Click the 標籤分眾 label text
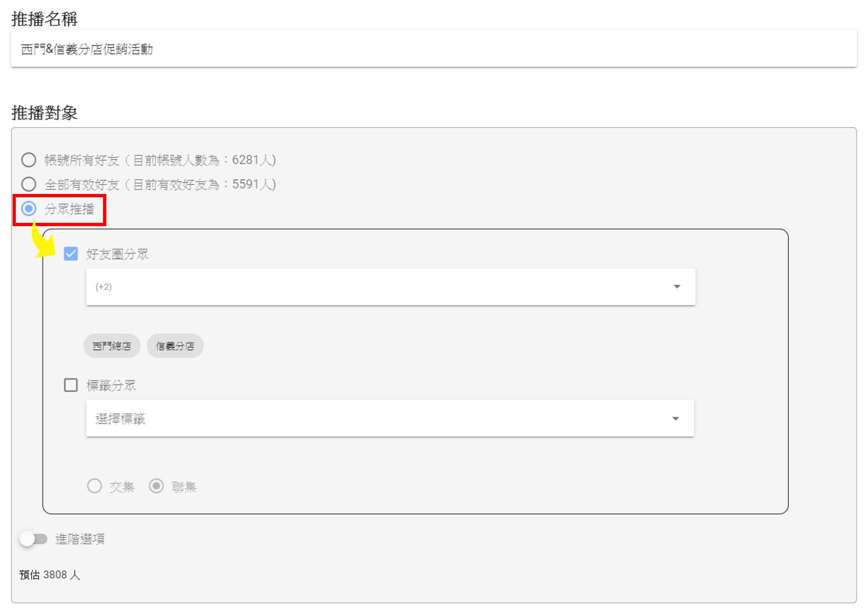Viewport: 868px width, 613px height. 111,386
